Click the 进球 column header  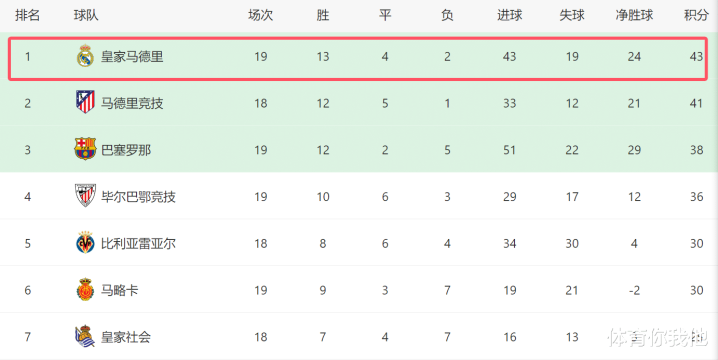(510, 15)
